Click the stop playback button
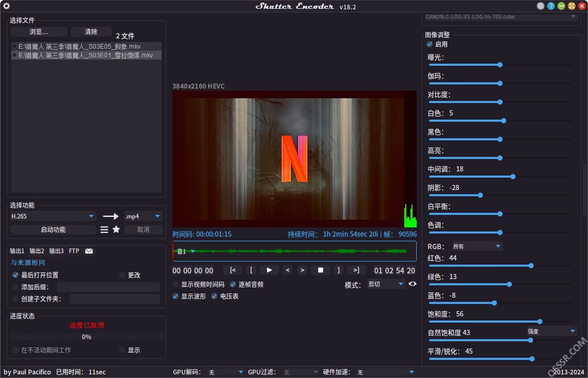This screenshot has height=378, width=588. tap(320, 270)
